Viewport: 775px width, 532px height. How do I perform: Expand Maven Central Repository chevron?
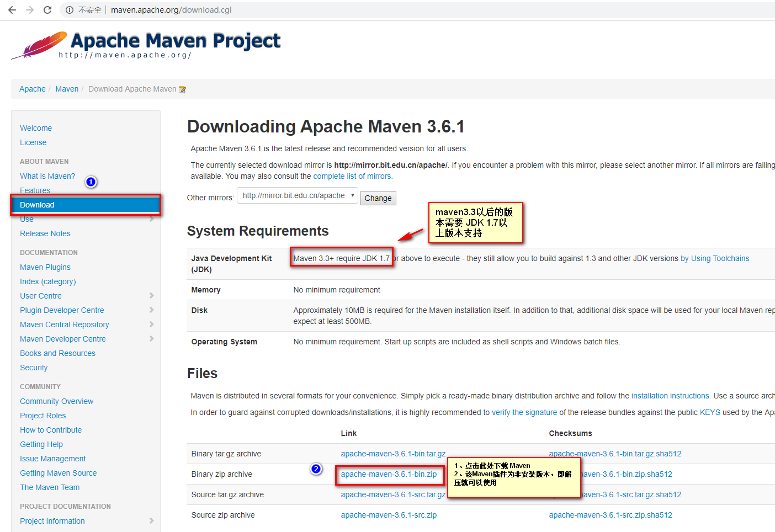(152, 324)
